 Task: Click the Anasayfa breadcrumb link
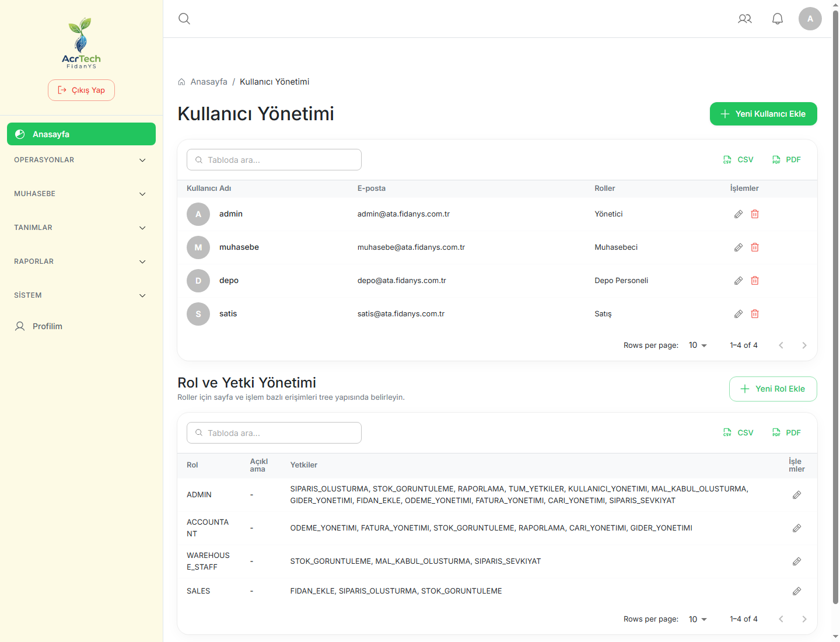point(209,82)
